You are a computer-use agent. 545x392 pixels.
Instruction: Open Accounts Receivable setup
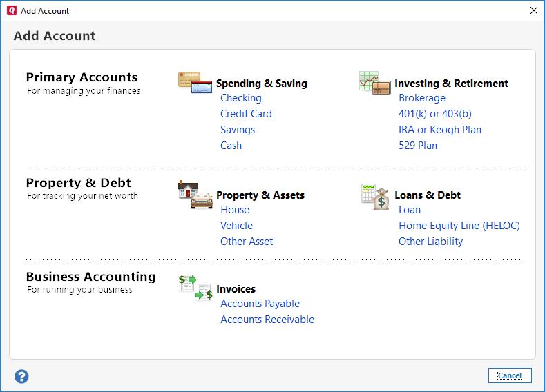click(267, 320)
